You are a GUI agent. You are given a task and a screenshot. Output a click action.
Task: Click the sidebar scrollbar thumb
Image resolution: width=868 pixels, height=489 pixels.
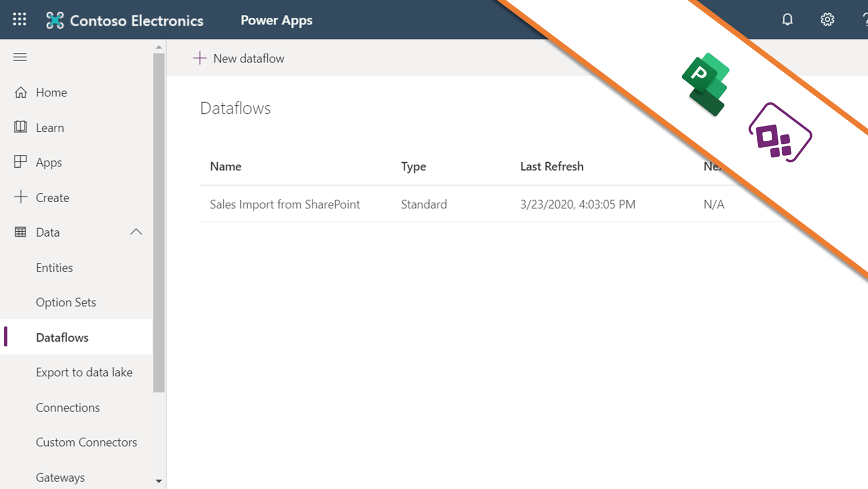(x=159, y=222)
